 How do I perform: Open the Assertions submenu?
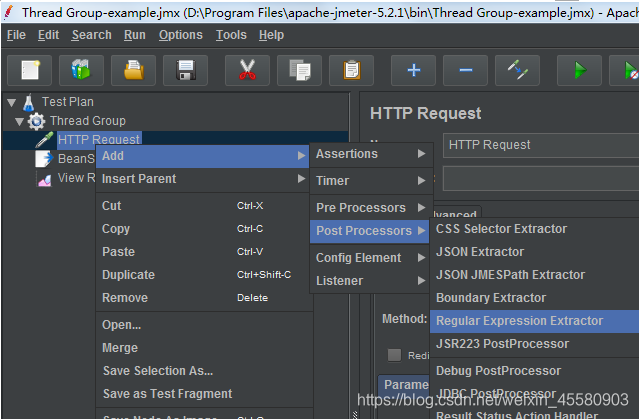point(371,154)
